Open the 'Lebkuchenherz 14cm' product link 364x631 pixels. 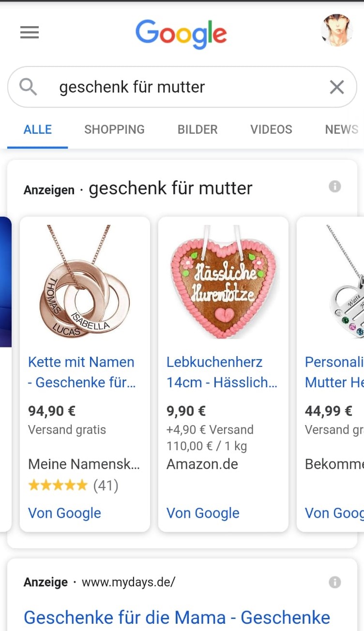tap(222, 372)
